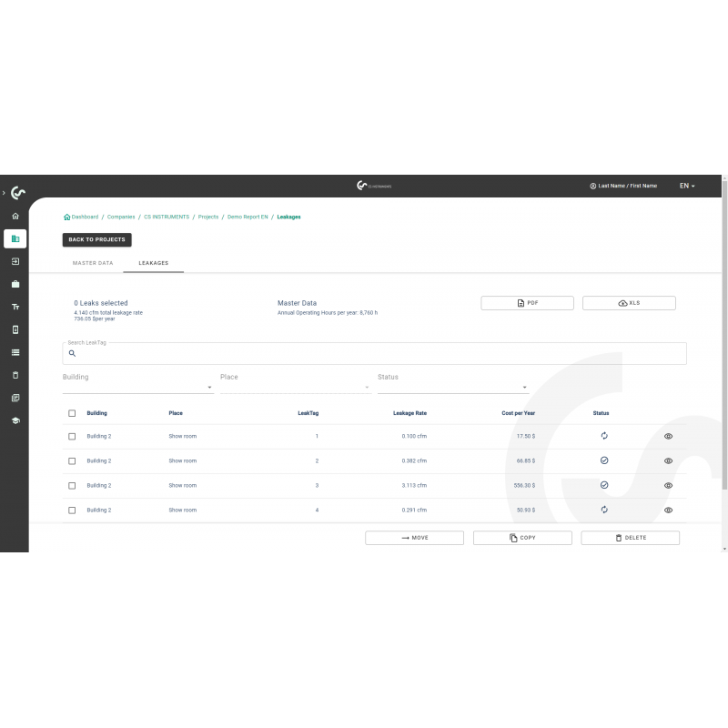Click the in-progress status icon for LeakTag 1

(x=603, y=436)
